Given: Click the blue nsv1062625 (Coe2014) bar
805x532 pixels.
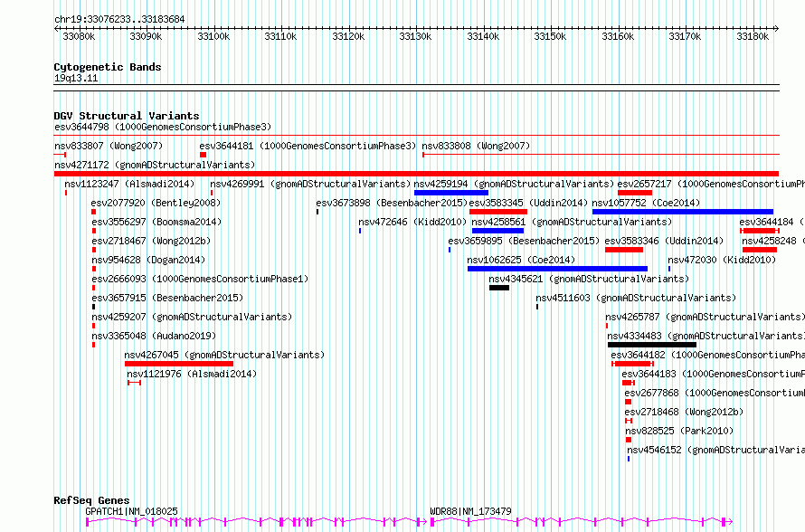Looking at the screenshot, I should click(557, 269).
